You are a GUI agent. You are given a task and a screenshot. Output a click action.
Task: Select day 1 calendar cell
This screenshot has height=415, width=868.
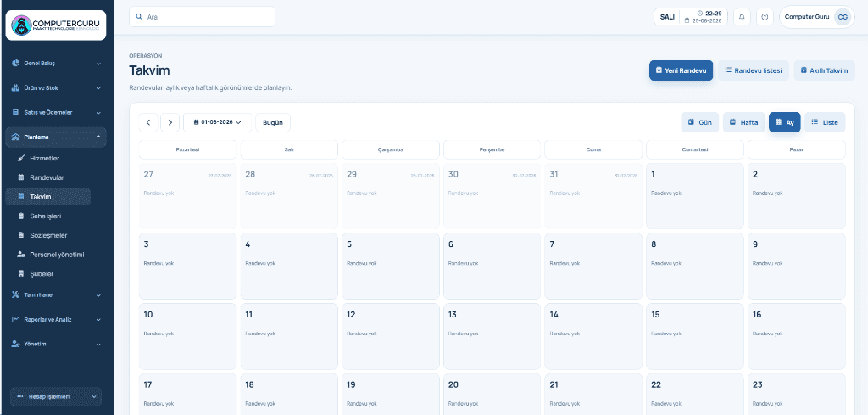(695, 195)
